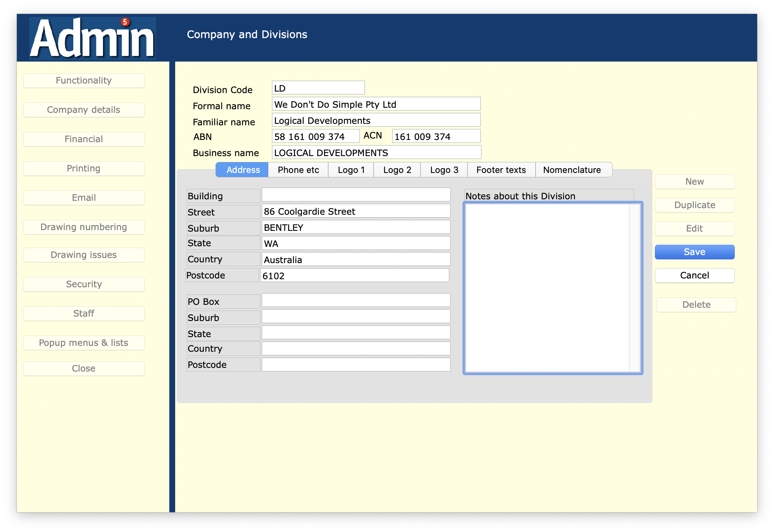Click the Notes box vertical scrollbar
Viewport: 774px width, 532px height.
click(634, 288)
